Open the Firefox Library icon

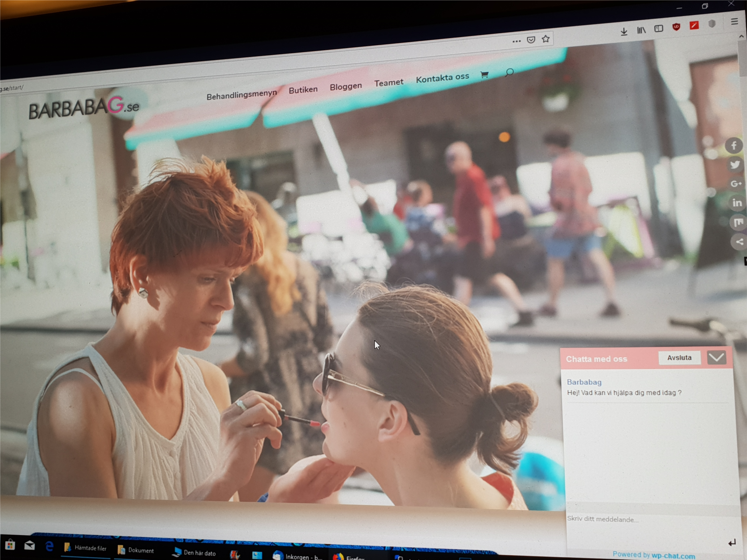(x=641, y=30)
